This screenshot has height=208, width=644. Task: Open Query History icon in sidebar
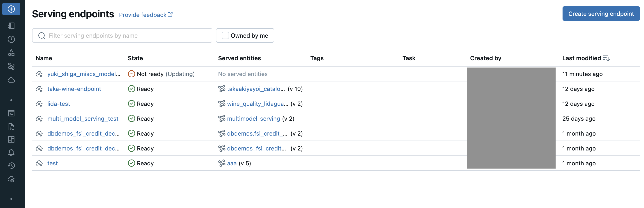pyautogui.click(x=11, y=166)
